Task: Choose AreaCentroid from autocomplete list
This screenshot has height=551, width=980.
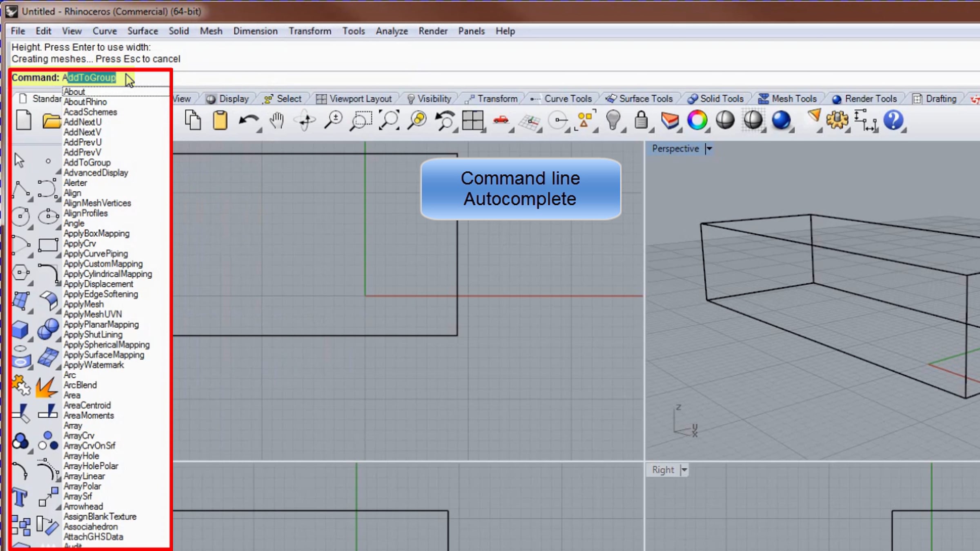Action: 87,405
